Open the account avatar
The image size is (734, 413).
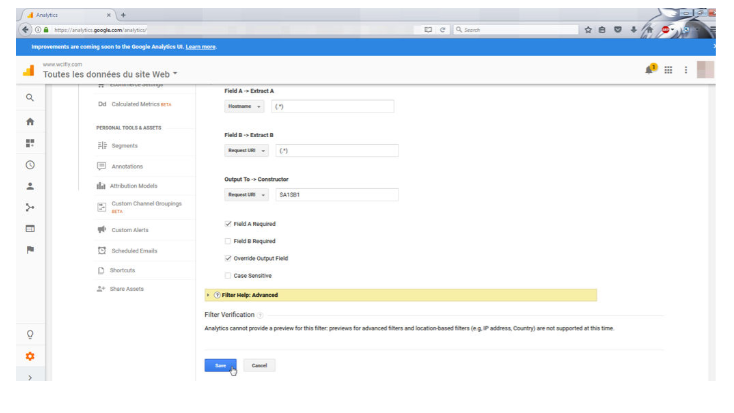tap(705, 70)
